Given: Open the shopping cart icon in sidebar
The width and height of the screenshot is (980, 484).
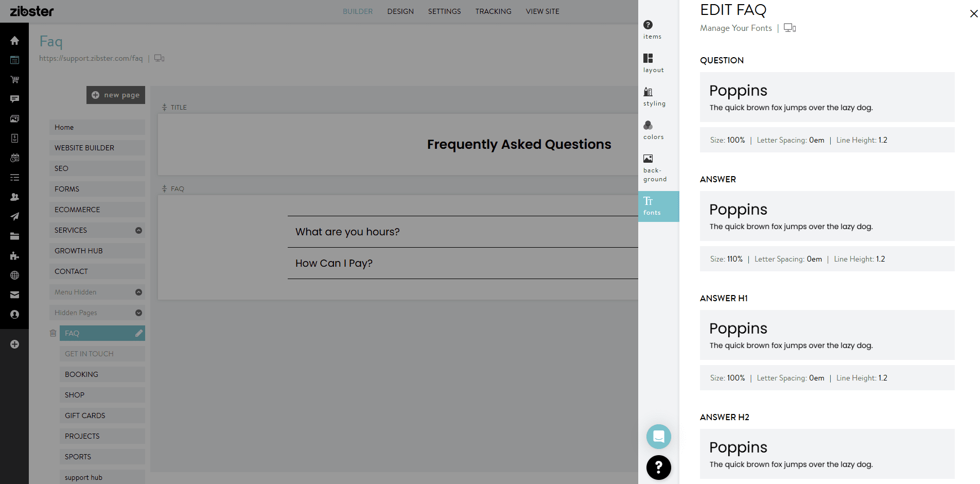Looking at the screenshot, I should [x=14, y=80].
